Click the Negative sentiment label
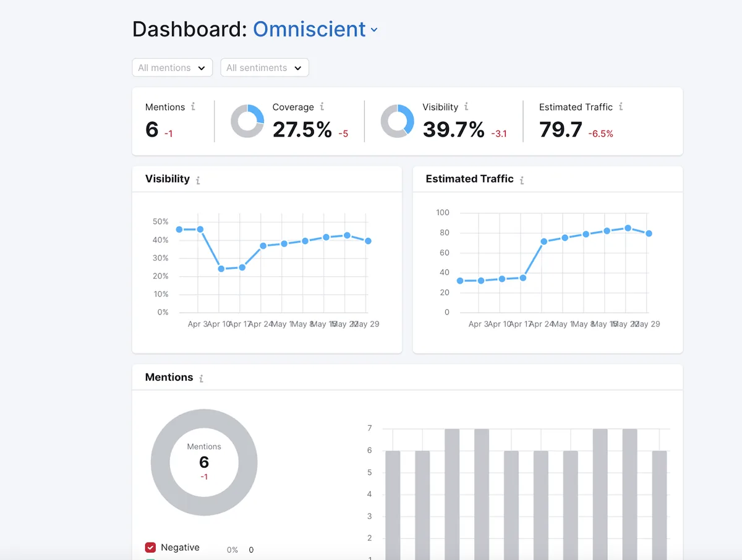 [180, 548]
